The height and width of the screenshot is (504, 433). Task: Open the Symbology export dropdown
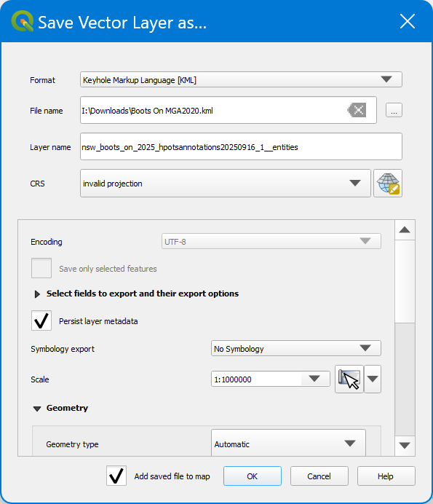coord(296,348)
